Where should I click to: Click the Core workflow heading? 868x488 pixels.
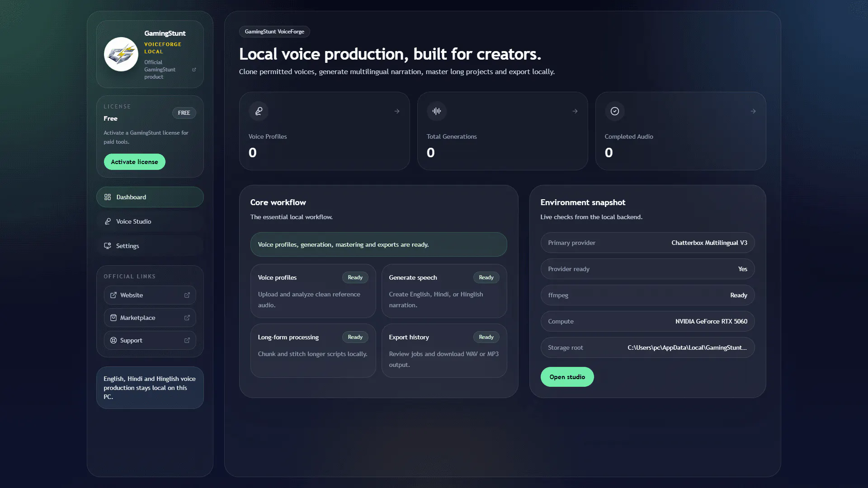[278, 202]
